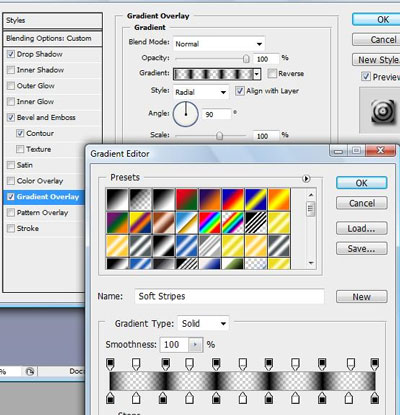
Task: Check the Reverse gradient option
Action: (272, 73)
